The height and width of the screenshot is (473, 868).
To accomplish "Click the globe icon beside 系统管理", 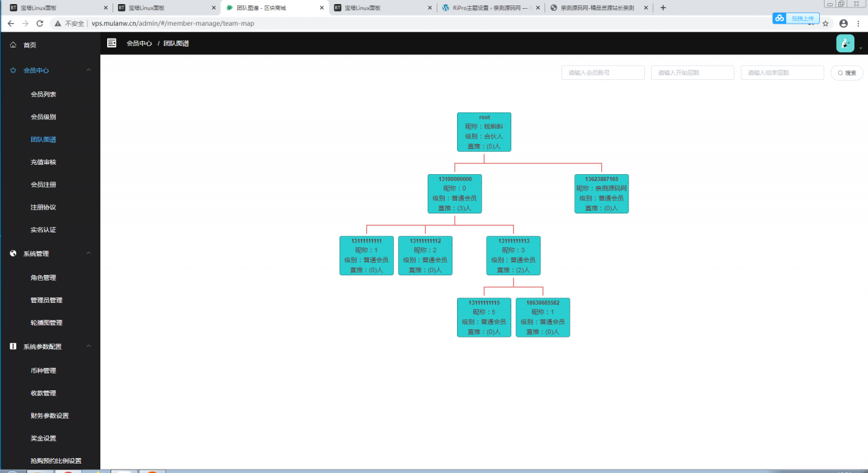I will pos(13,253).
